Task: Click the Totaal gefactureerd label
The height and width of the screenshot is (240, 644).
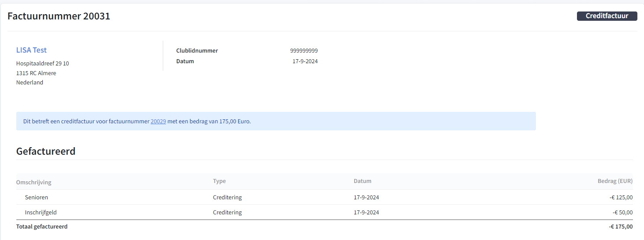Action: point(42,227)
